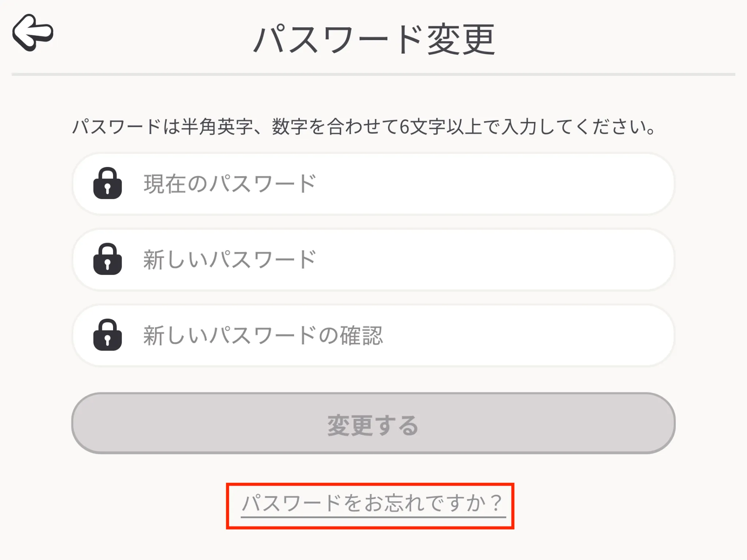Focus the 新しいパスワード input field
The width and height of the screenshot is (747, 560).
pos(373,259)
